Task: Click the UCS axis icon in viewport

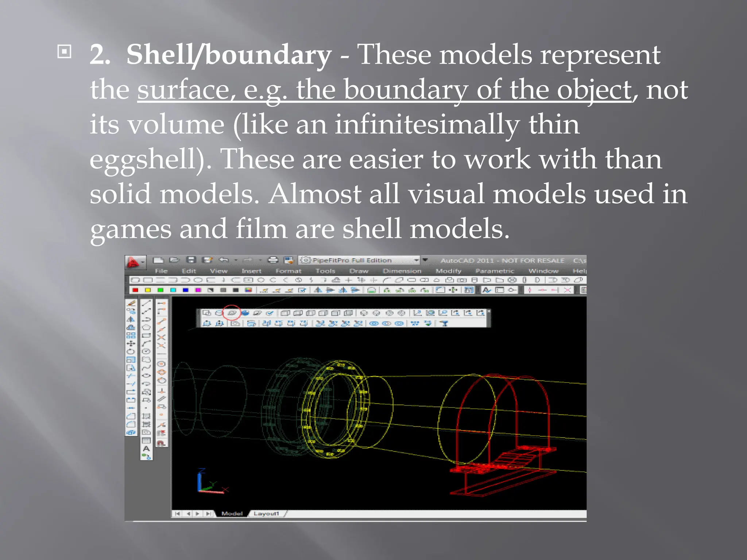Action: 212,482
